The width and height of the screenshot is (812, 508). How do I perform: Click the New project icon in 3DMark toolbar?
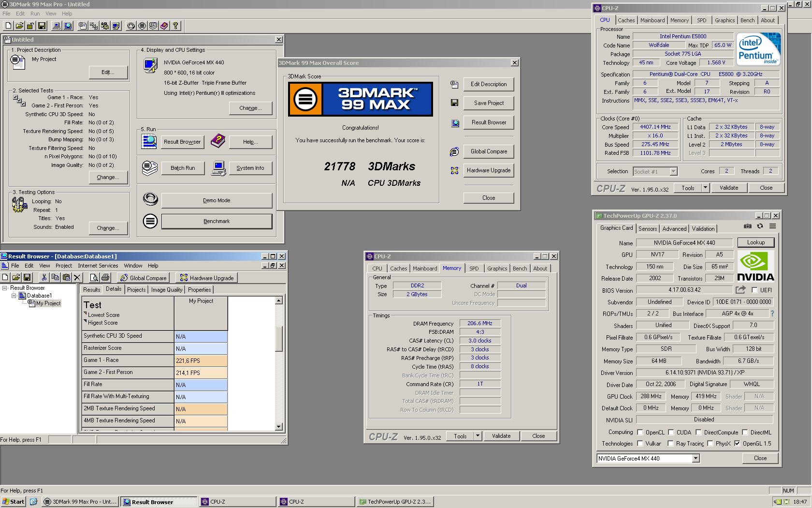(8, 26)
